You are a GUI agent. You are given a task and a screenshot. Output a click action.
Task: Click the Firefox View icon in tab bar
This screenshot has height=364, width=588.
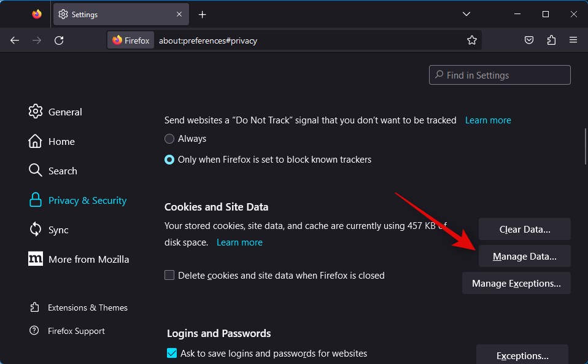(x=37, y=14)
